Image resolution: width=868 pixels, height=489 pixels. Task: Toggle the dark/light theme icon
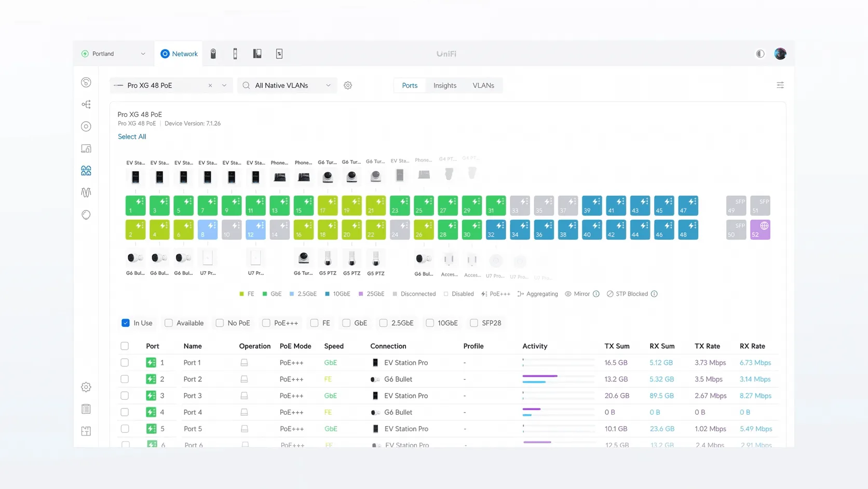click(x=760, y=54)
